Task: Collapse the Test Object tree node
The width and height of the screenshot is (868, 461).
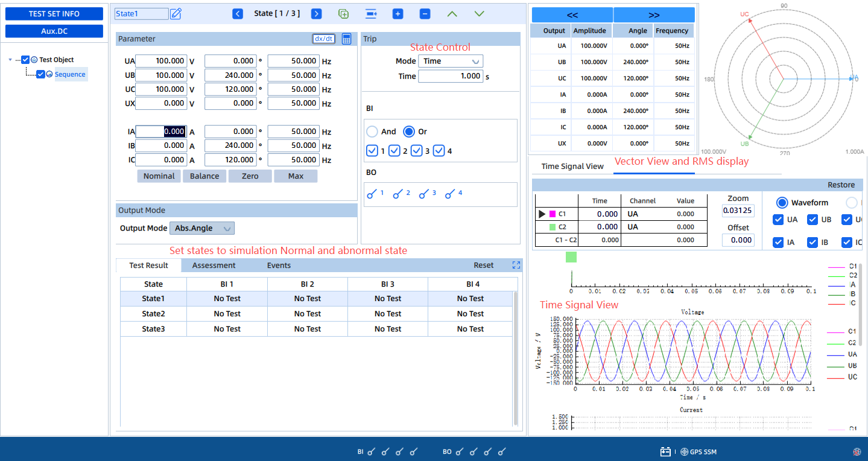Action: 10,60
